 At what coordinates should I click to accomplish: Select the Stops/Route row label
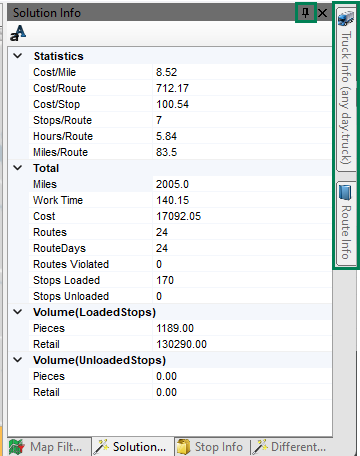(x=62, y=120)
